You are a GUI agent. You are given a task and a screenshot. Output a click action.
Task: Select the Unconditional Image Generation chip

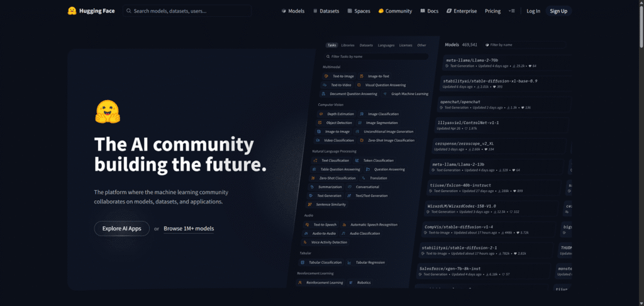(384, 132)
